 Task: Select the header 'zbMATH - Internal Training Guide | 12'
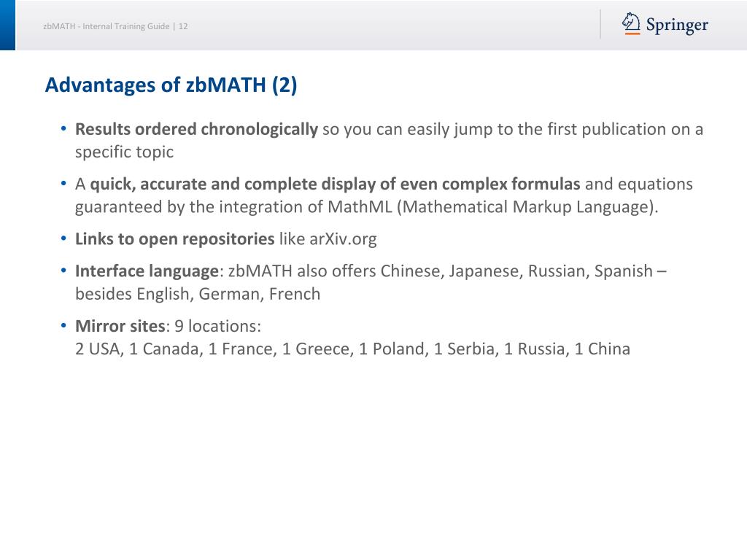(115, 26)
